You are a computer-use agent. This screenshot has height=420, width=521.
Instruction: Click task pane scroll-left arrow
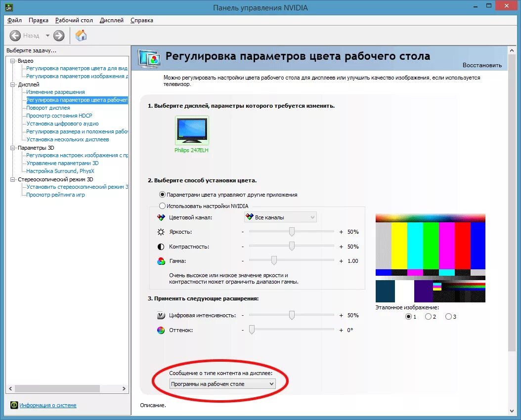[10, 388]
